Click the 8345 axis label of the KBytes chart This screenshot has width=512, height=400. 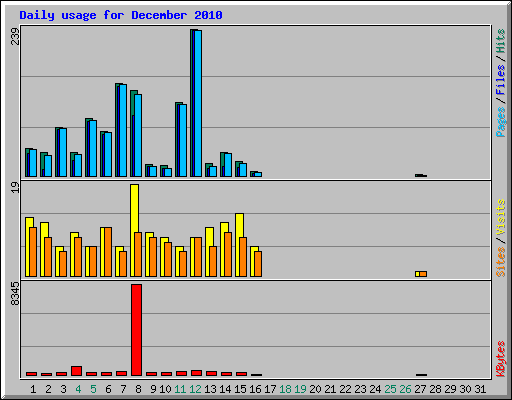(15, 294)
